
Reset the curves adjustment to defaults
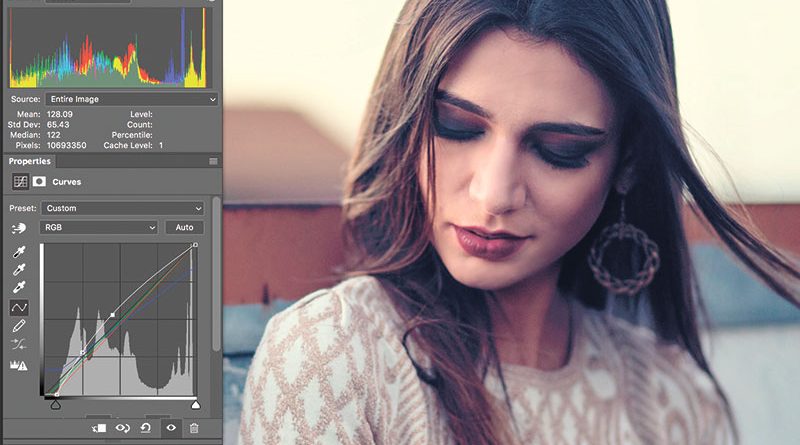point(145,428)
